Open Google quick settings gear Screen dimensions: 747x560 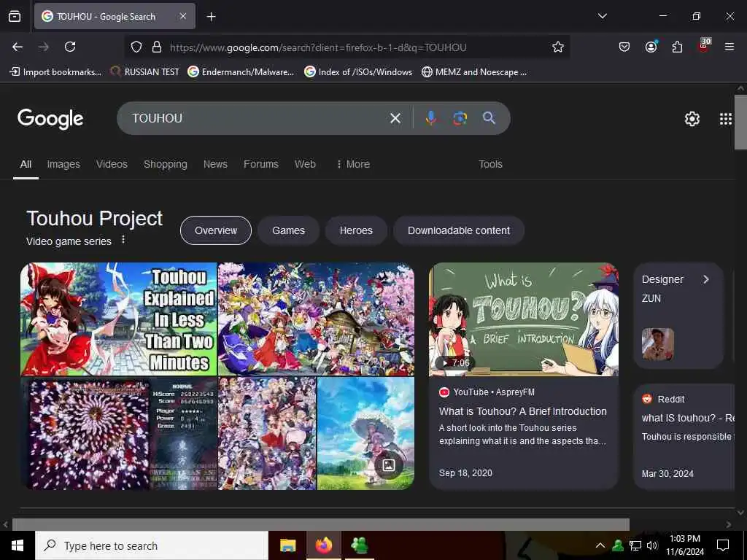(692, 119)
